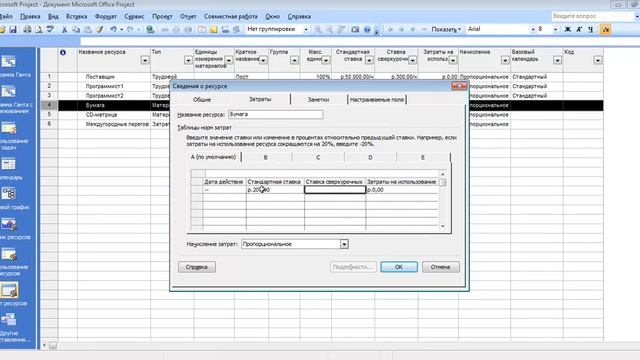The width and height of the screenshot is (640, 360).
Task: Click scroll down arrow in rate table
Action: coord(443,226)
